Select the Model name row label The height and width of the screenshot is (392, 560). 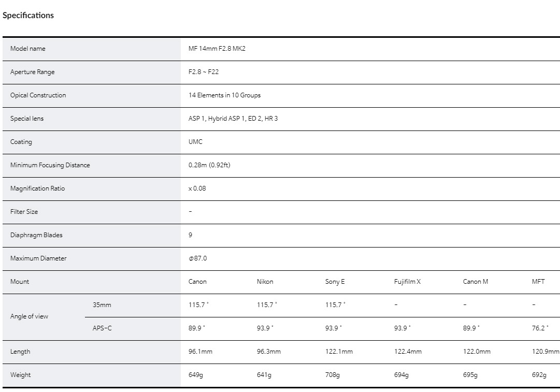28,49
